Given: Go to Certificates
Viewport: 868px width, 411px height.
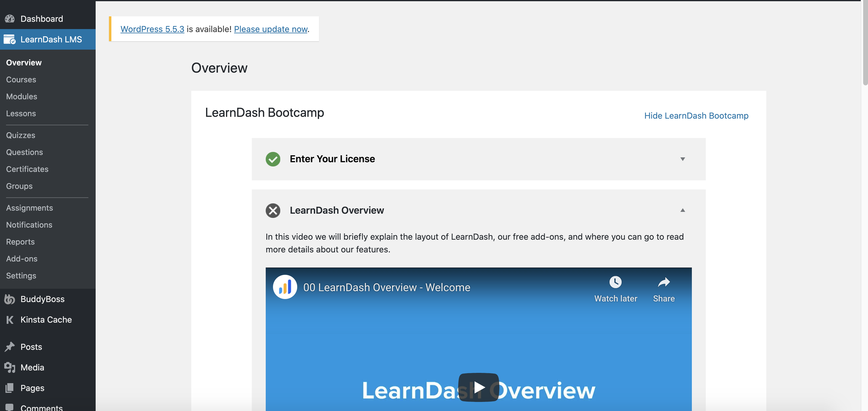Looking at the screenshot, I should point(27,169).
